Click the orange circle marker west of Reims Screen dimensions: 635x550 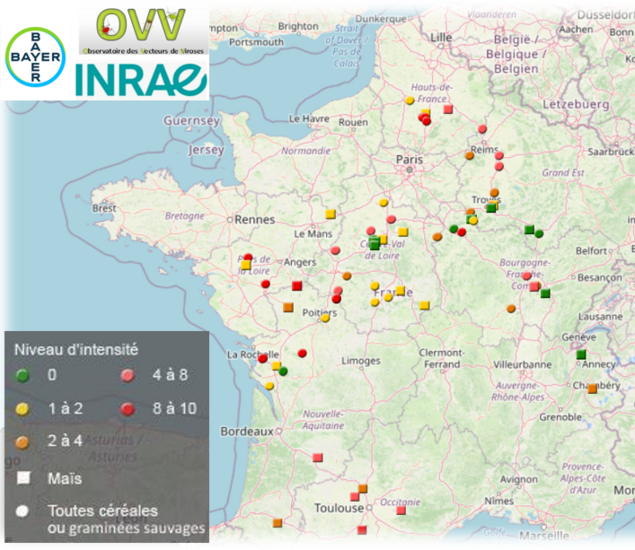pyautogui.click(x=469, y=155)
